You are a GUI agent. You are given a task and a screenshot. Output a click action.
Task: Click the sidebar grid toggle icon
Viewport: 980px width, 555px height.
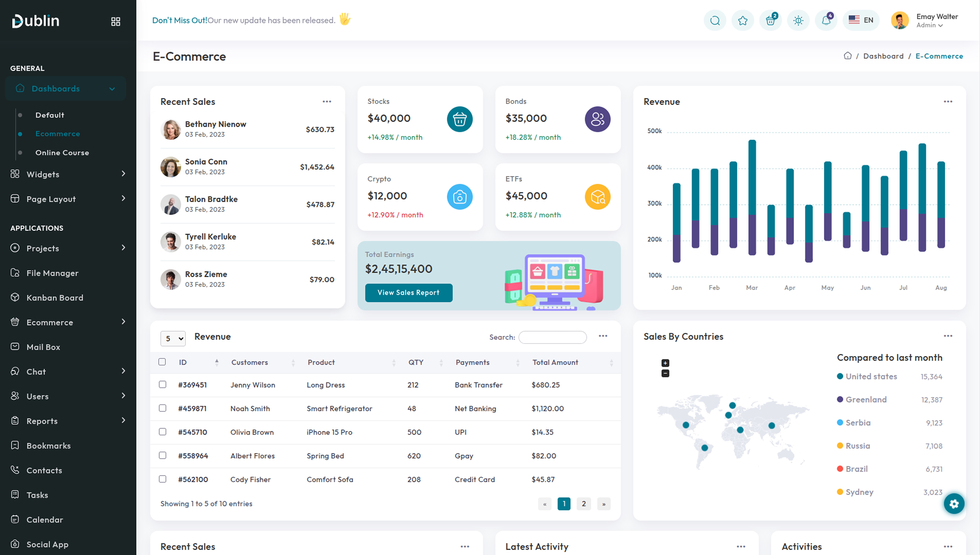[x=116, y=21]
